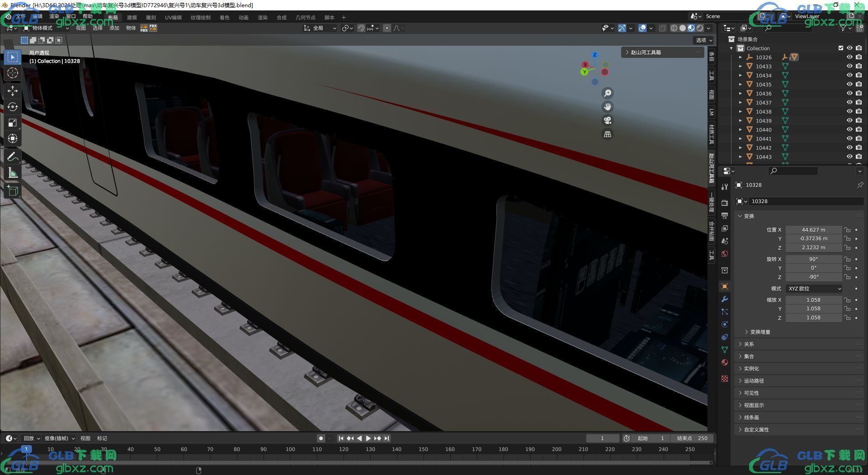Viewport: 868px width, 475px height.
Task: Hide object 10433 with its eye icon
Action: (849, 66)
